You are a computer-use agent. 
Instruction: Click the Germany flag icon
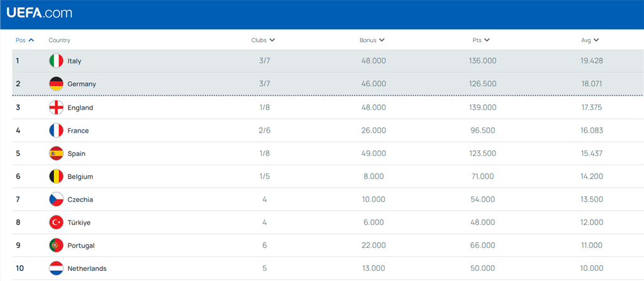pos(56,84)
